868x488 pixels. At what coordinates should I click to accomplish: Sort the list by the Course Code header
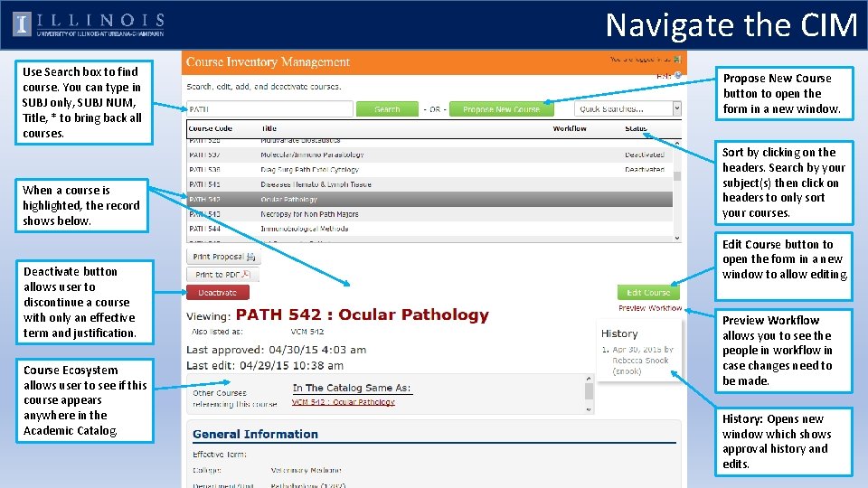pos(211,128)
